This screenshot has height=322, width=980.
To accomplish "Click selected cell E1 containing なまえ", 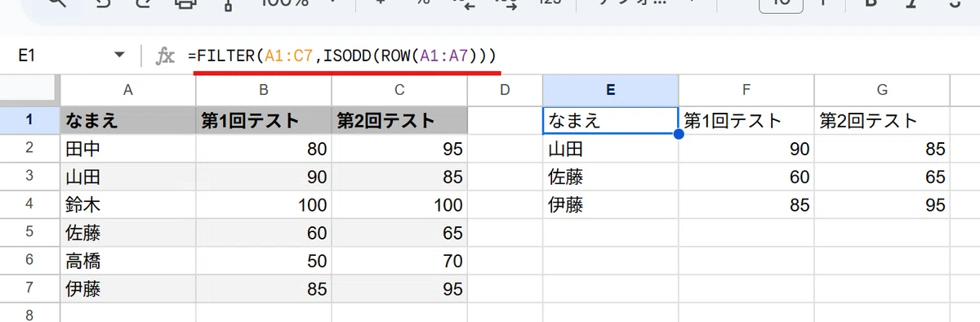I will [x=610, y=121].
